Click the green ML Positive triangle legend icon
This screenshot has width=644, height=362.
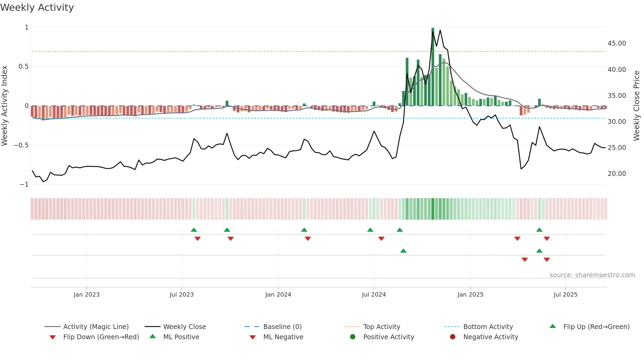click(153, 336)
